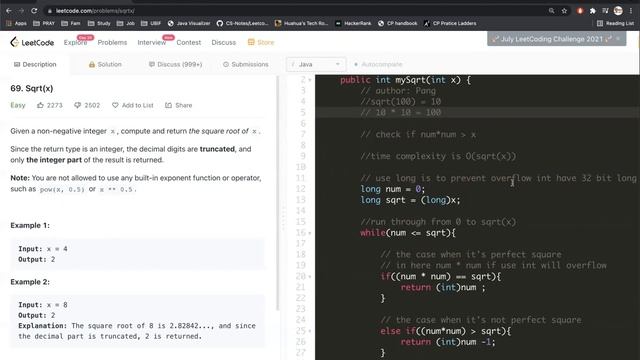Open the Job bookmark folder

click(x=126, y=23)
